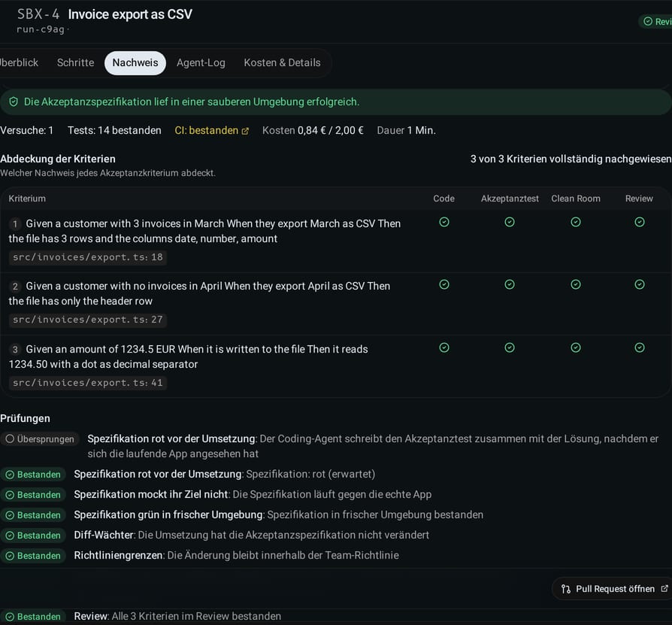Open source reference src/invoices/export.ts:18

[88, 257]
